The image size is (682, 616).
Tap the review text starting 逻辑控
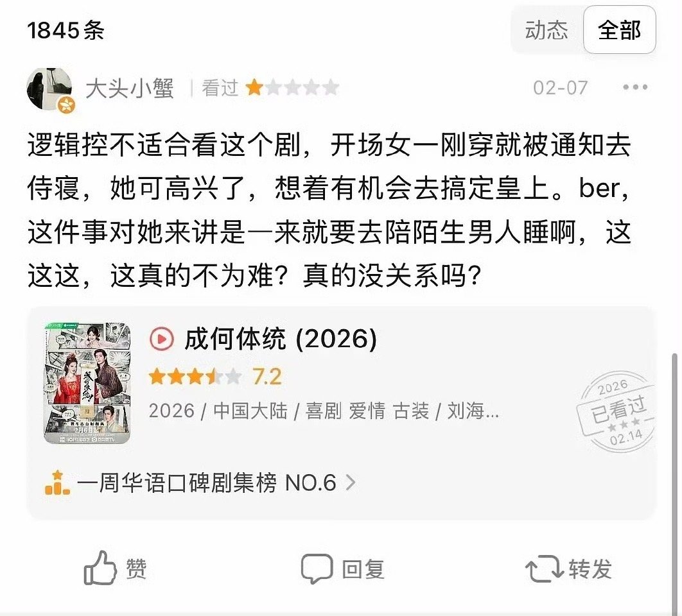[x=329, y=210]
